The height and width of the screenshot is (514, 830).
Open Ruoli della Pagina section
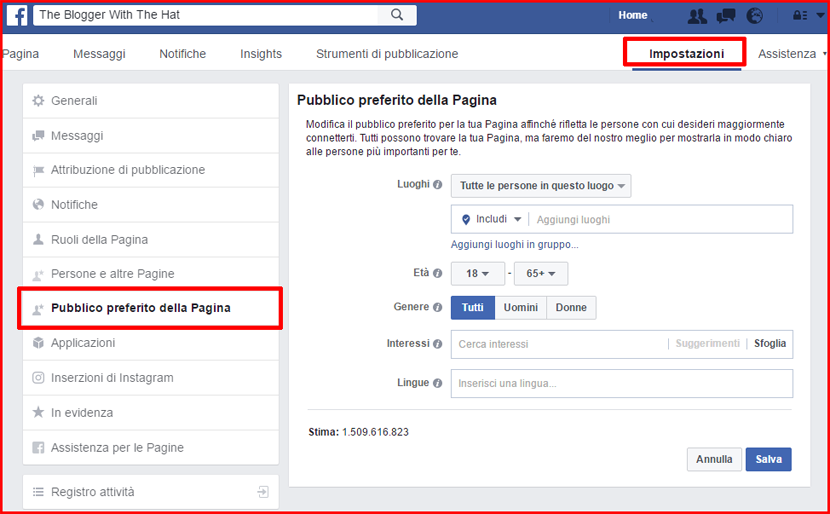pos(151,240)
